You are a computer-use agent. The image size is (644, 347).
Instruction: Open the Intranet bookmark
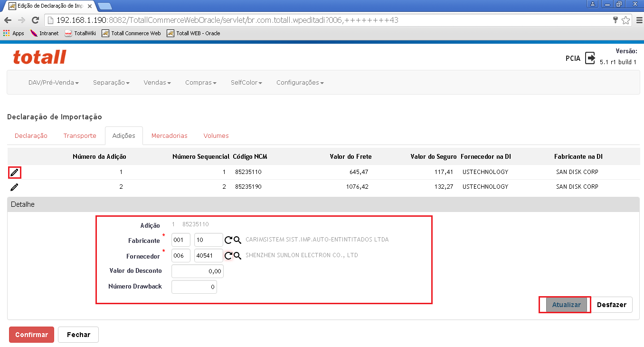(45, 33)
